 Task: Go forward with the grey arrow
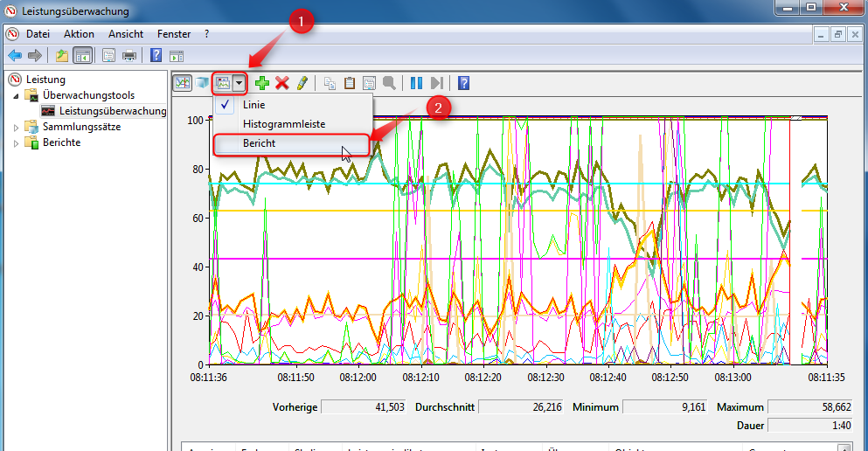35,55
